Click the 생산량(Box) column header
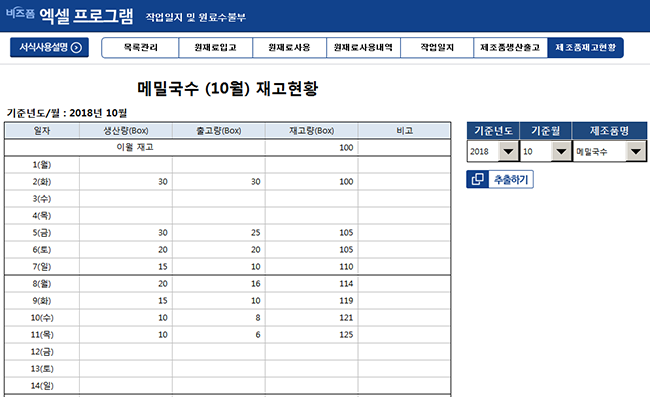 point(126,131)
